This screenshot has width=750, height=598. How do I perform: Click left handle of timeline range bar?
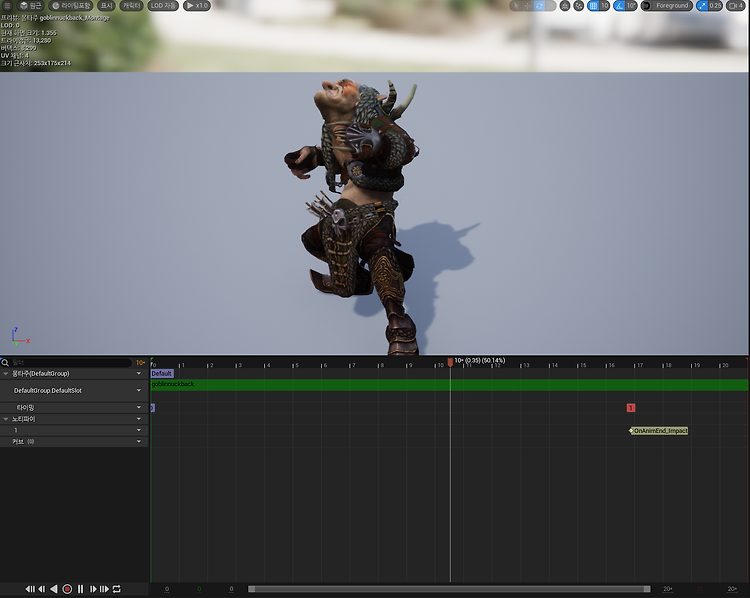[251, 589]
